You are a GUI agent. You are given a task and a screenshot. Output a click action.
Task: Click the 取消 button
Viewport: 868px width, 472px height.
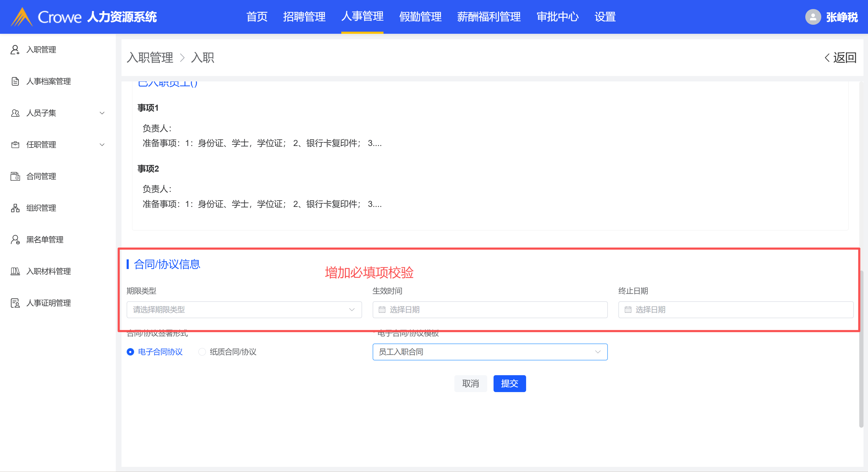(470, 383)
